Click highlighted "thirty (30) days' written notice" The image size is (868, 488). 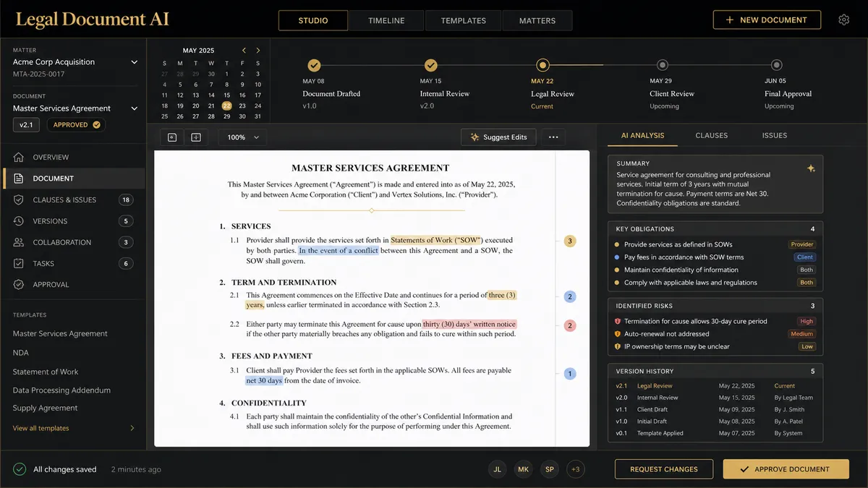[x=469, y=324]
